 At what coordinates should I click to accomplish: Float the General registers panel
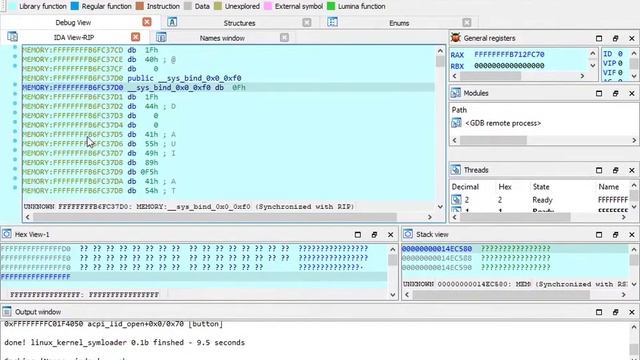[616, 38]
